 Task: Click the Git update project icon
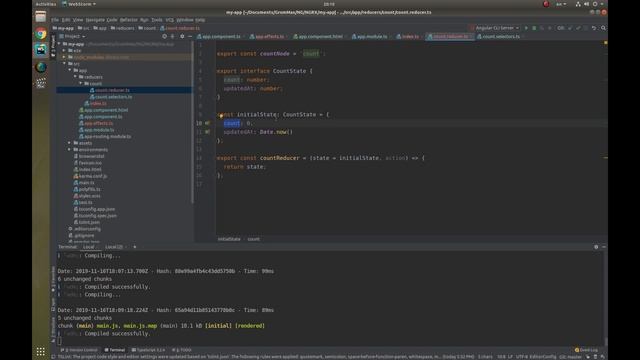pyautogui.click(x=570, y=28)
